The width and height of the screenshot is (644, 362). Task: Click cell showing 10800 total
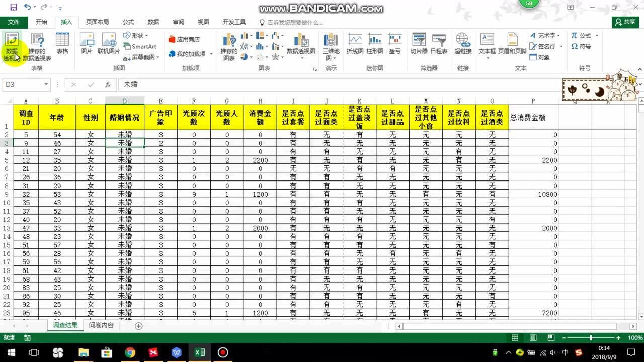(533, 194)
